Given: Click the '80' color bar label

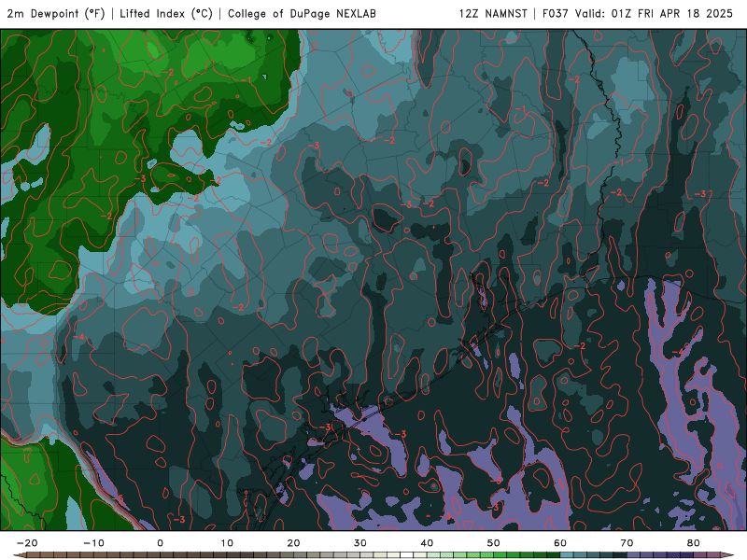Looking at the screenshot, I should (x=694, y=543).
